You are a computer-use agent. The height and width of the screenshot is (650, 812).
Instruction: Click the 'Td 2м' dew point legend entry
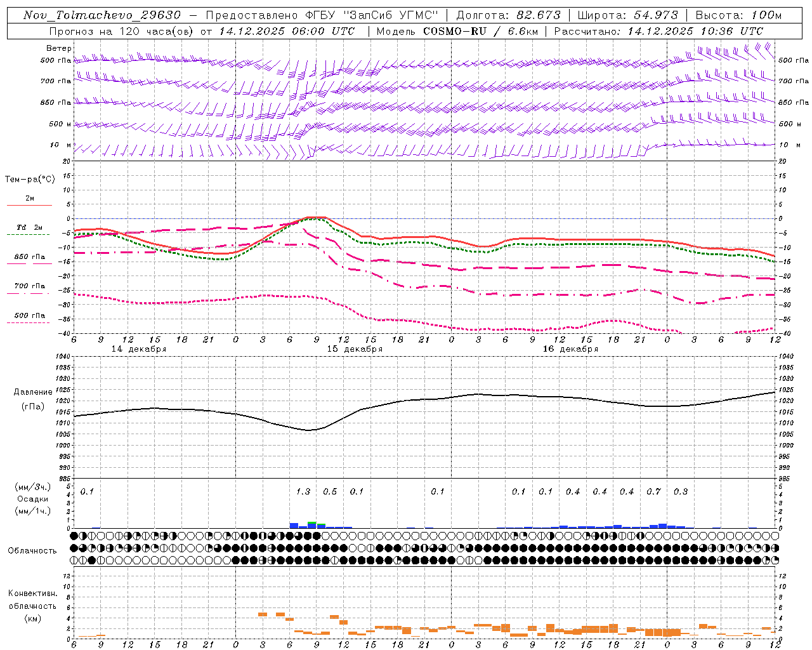29,227
